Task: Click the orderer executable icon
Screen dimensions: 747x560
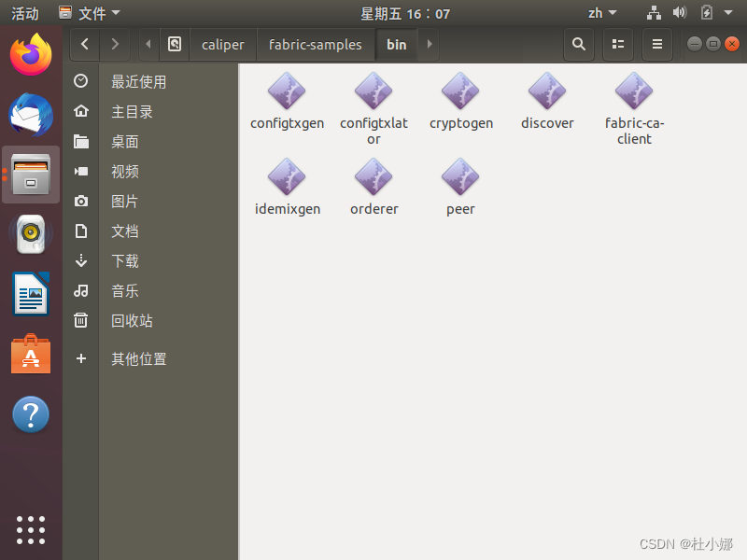Action: (x=373, y=176)
